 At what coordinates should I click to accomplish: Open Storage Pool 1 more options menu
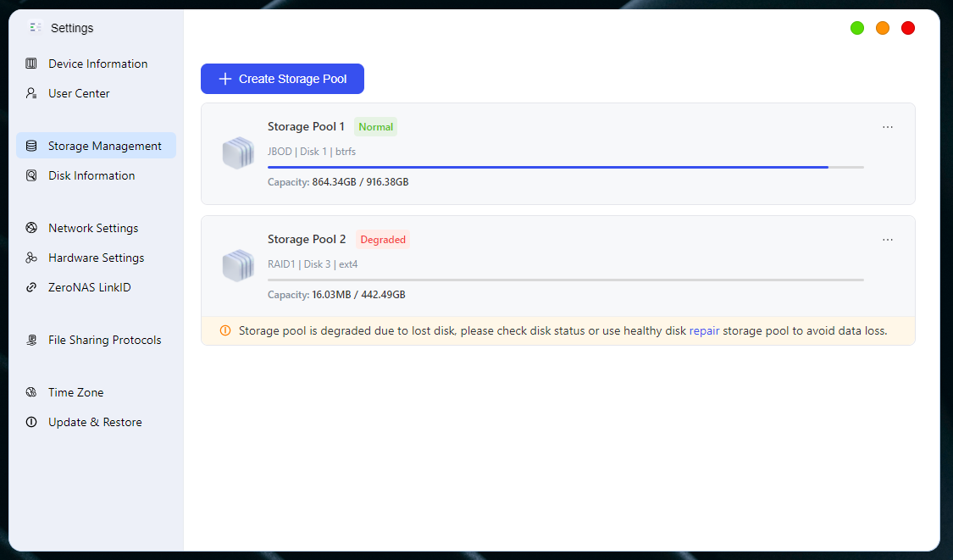click(x=888, y=127)
